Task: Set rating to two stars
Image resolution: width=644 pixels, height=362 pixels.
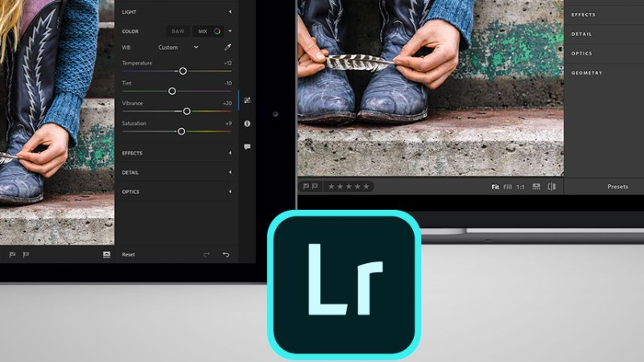Action: 340,187
